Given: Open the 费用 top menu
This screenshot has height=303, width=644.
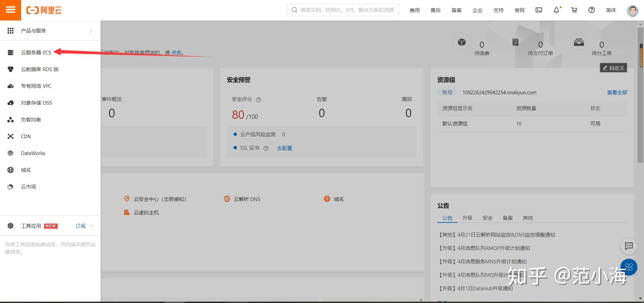Looking at the screenshot, I should [415, 10].
